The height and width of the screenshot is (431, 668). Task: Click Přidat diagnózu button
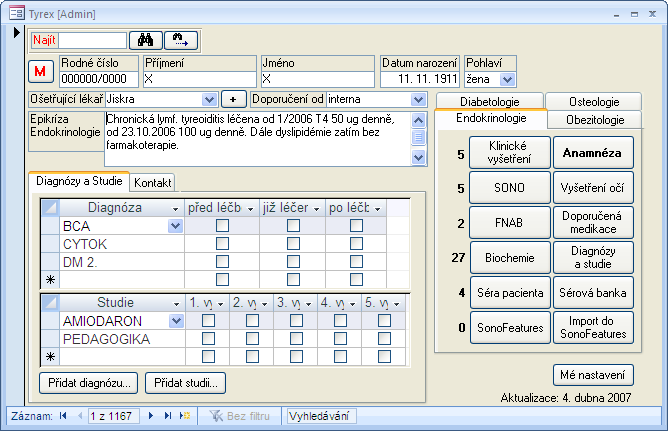click(89, 383)
